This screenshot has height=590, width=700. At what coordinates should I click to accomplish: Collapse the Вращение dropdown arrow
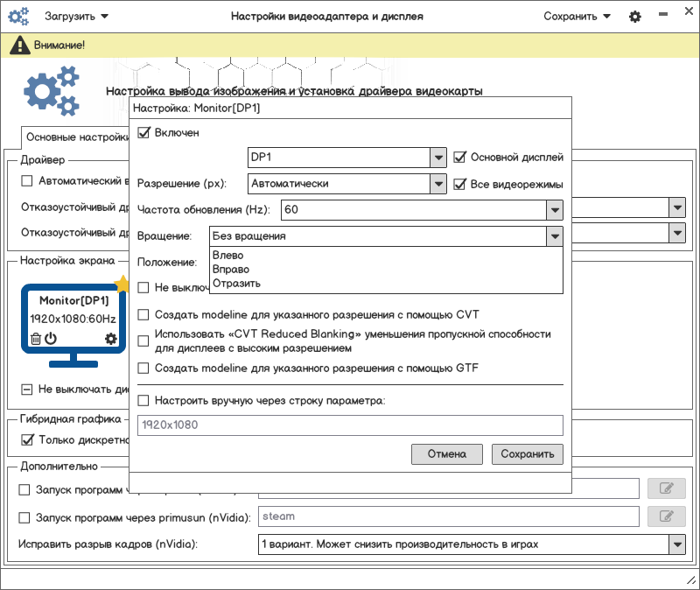[555, 236]
